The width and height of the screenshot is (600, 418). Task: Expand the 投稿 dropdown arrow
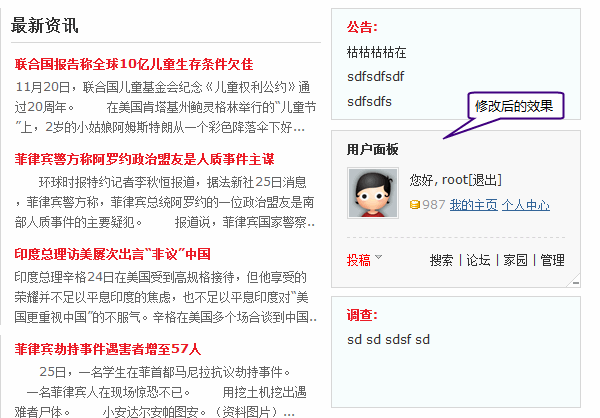[378, 256]
